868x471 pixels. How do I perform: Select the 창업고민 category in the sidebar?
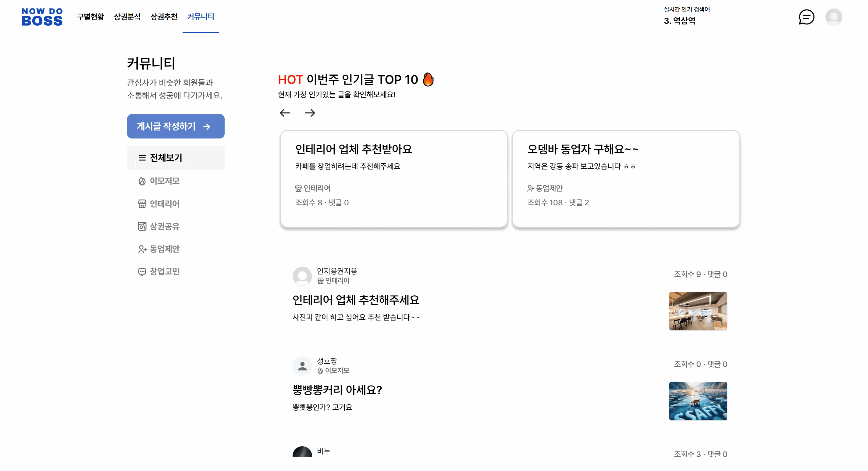(x=164, y=271)
